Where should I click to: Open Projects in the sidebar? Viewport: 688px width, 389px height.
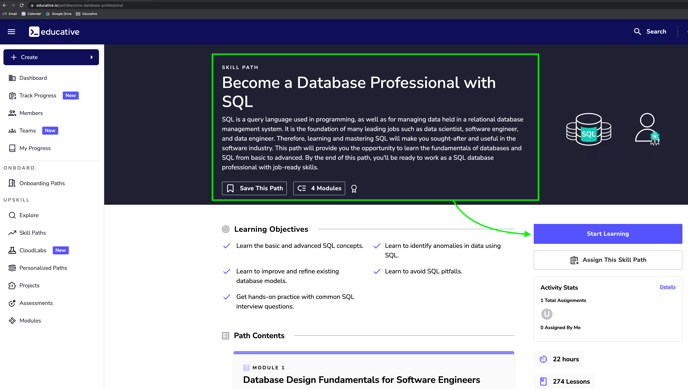click(29, 286)
